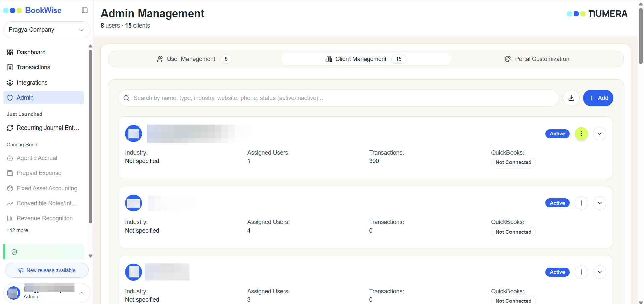This screenshot has width=644, height=304.
Task: Click third client's blue avatar icon
Action: click(x=133, y=272)
